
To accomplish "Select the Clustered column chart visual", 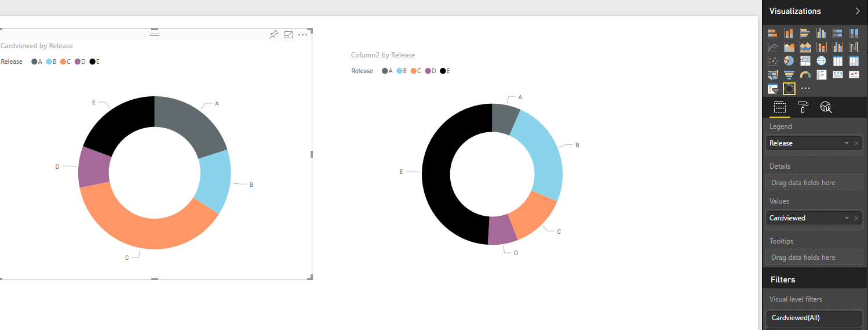I will point(821,33).
